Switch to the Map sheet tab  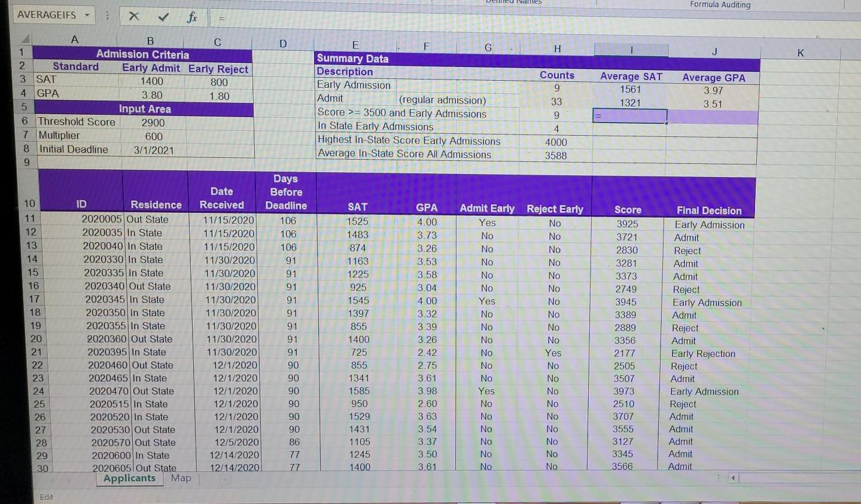181,478
